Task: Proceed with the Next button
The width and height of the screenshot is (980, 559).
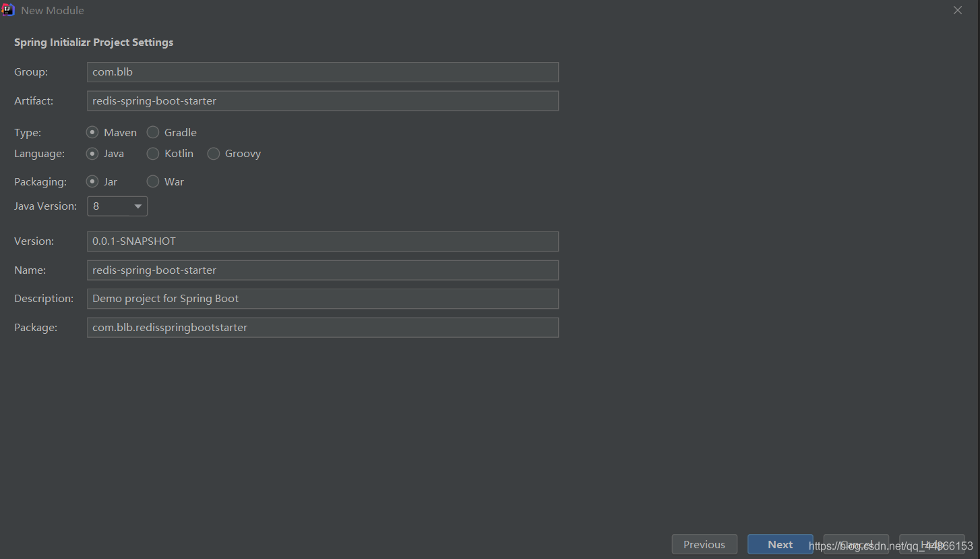Action: [780, 545]
